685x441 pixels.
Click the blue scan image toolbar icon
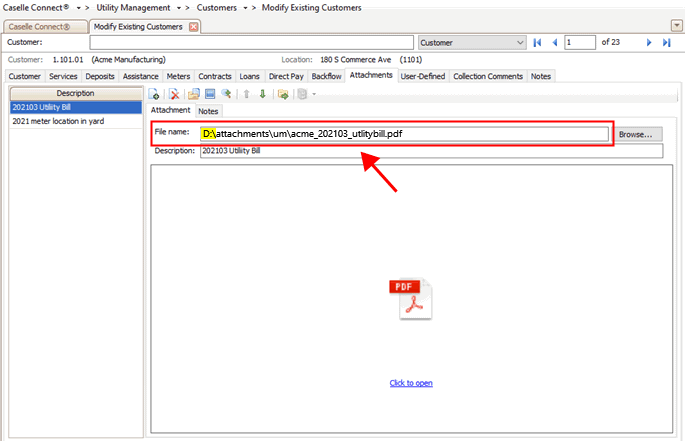pyautogui.click(x=210, y=94)
